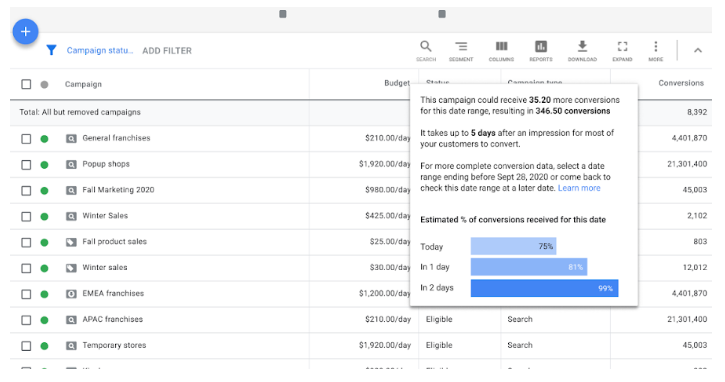
Task: Click the green status dot for Popup shops
Action: click(x=44, y=165)
